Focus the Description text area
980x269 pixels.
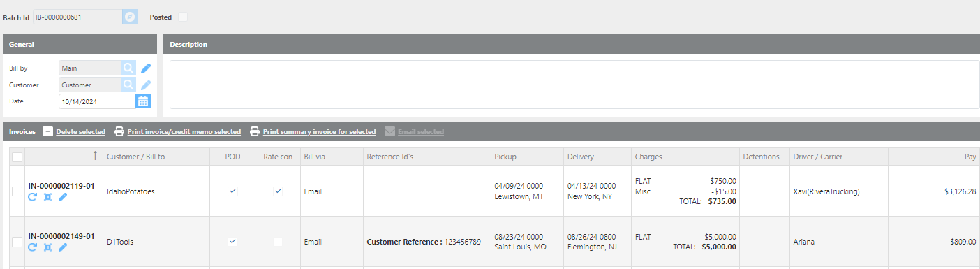click(x=574, y=85)
